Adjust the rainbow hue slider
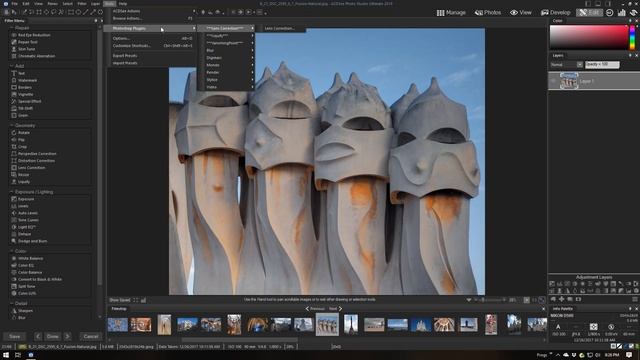This screenshot has width=640, height=360. tap(633, 38)
